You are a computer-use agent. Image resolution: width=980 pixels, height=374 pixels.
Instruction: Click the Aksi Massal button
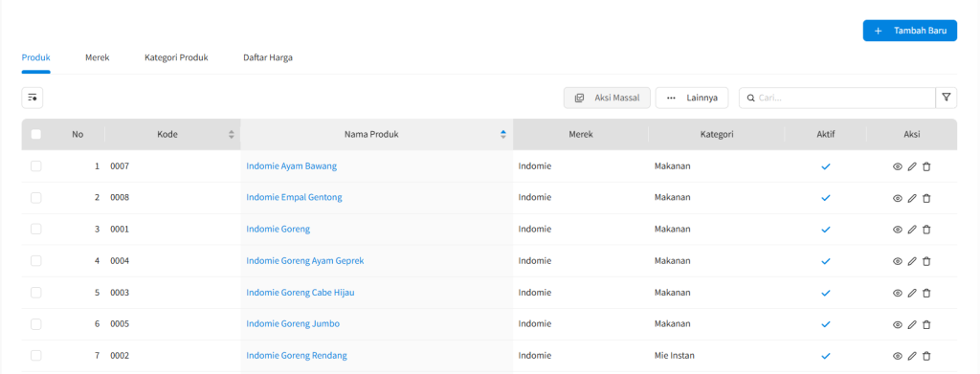(608, 98)
